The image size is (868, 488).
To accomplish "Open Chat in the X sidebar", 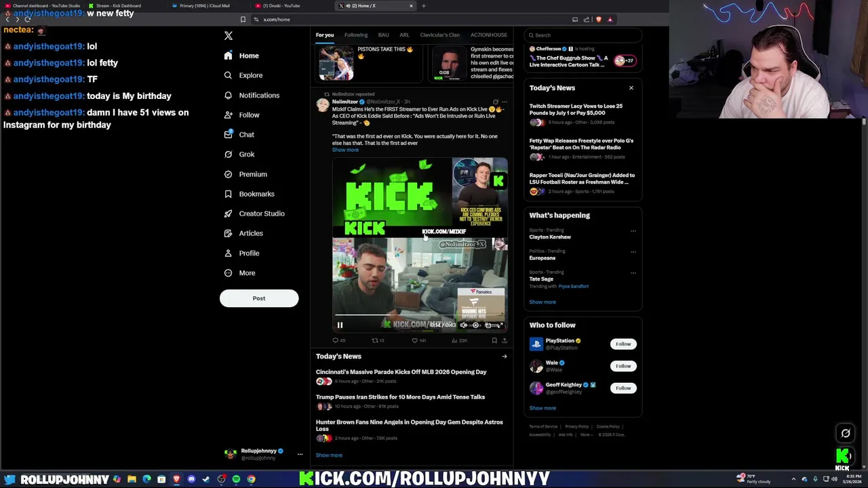I will (239, 135).
